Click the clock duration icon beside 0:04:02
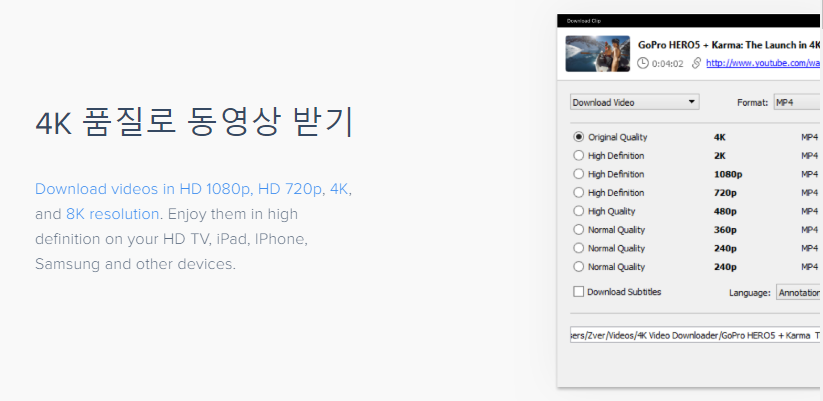The height and width of the screenshot is (401, 823). [x=642, y=64]
